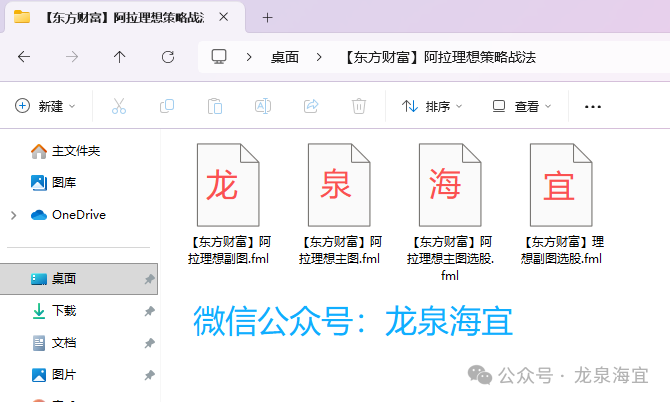Select 主文件夹 in the navigation pane
Viewport: 670px width, 402px height.
(76, 151)
